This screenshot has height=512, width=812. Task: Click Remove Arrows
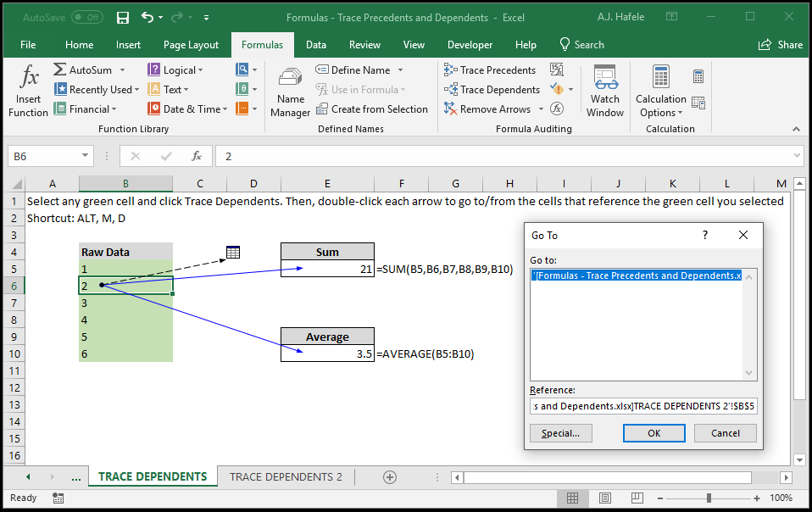point(488,109)
